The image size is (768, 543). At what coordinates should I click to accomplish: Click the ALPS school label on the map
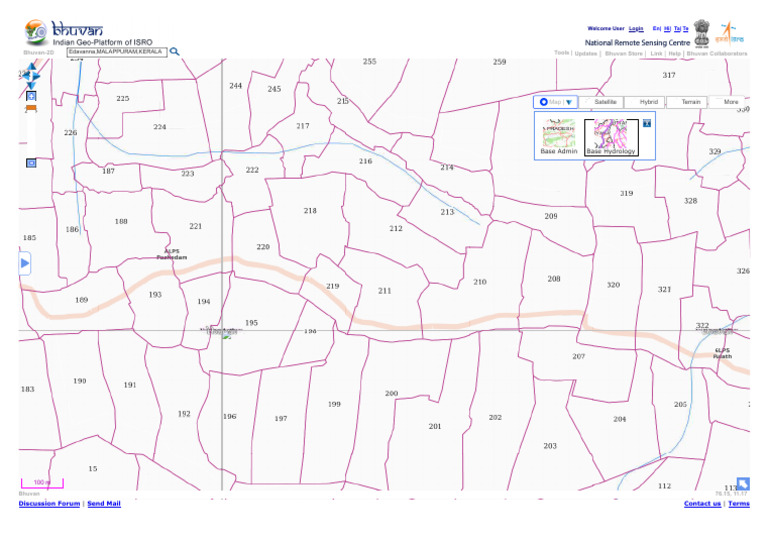coord(171,254)
